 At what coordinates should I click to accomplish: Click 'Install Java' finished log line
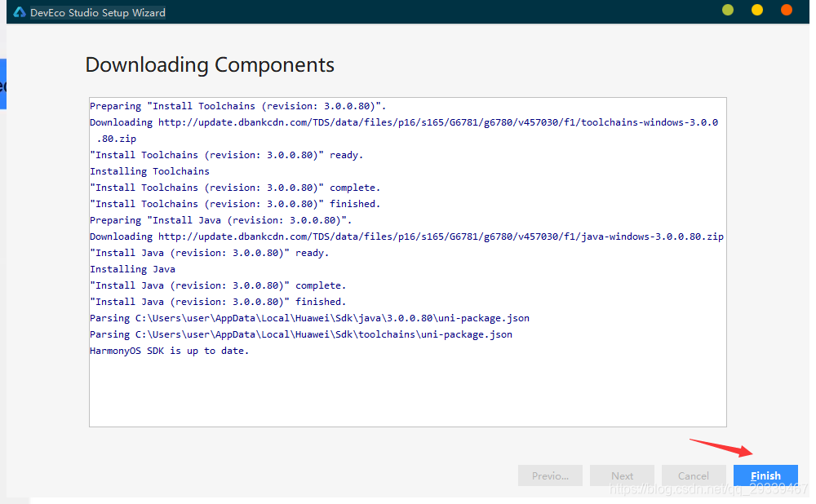(x=218, y=302)
